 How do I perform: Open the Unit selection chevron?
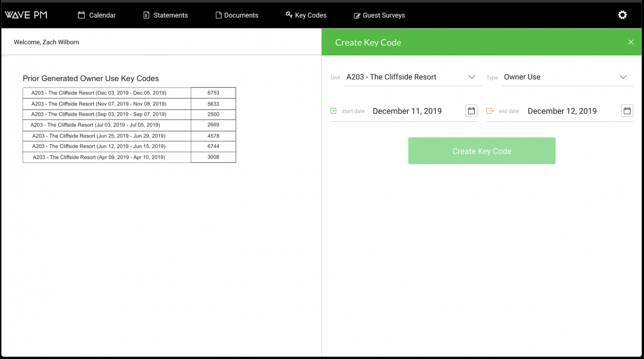click(472, 77)
